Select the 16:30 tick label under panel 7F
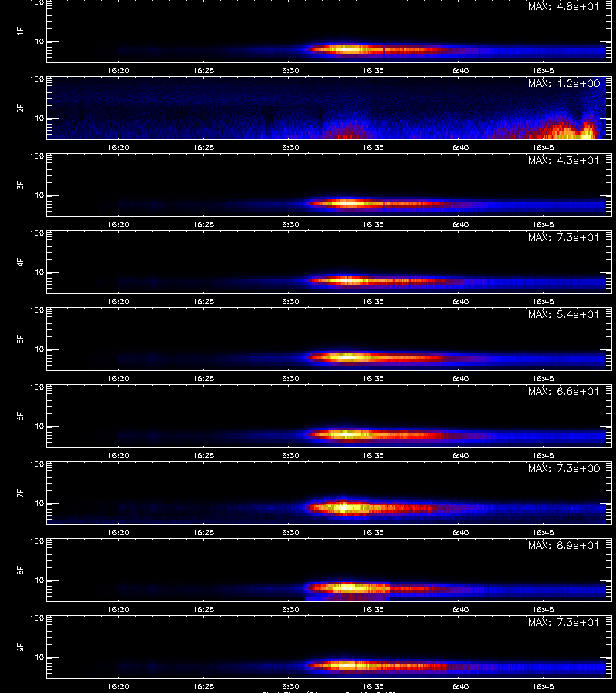Image resolution: width=616 pixels, height=693 pixels. point(288,533)
